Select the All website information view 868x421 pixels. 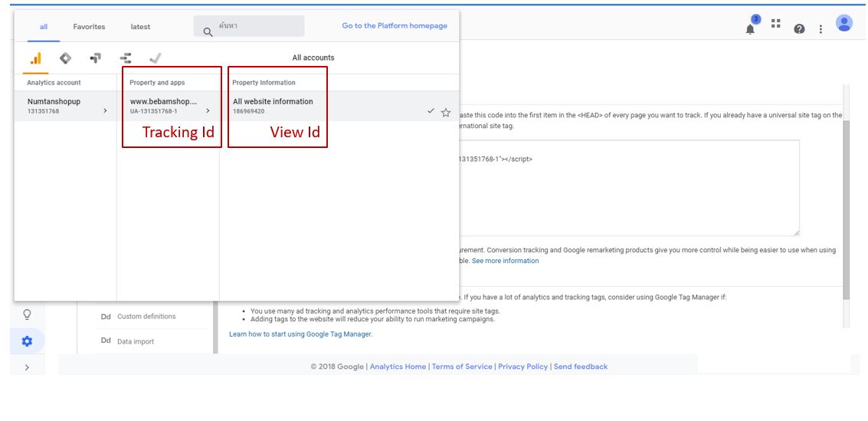pos(339,107)
